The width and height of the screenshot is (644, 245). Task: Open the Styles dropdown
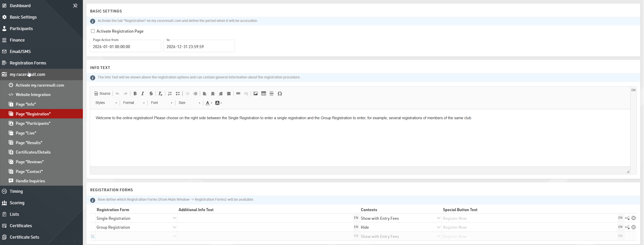pos(106,103)
